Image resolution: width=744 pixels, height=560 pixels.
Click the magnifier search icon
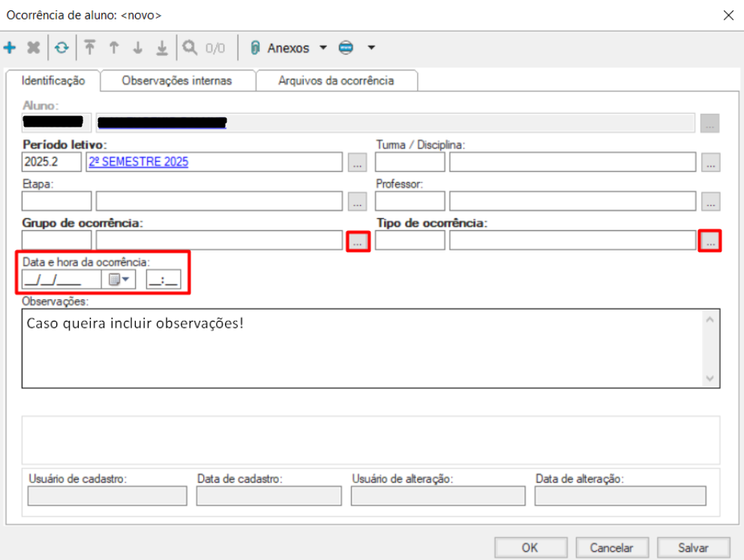[190, 48]
